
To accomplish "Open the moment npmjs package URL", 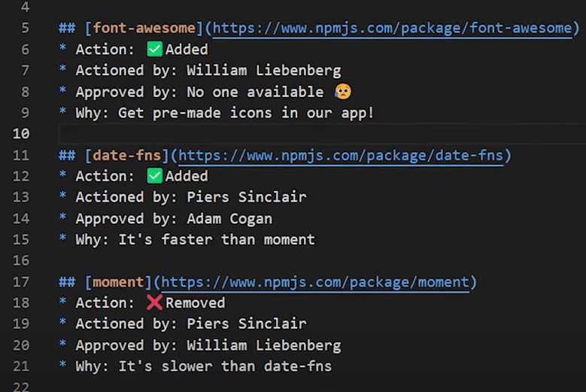I will 315,282.
